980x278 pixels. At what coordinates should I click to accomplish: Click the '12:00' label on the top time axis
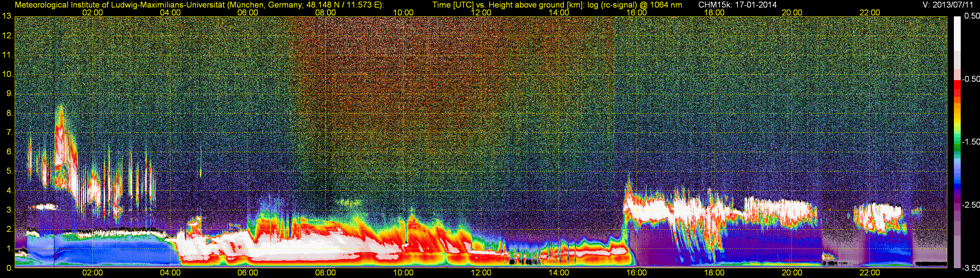pyautogui.click(x=481, y=12)
